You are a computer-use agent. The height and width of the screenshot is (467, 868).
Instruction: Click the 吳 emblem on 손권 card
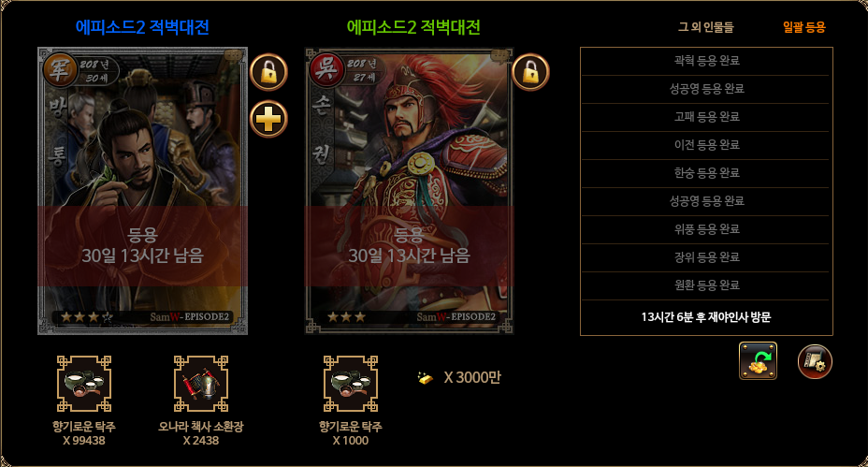[x=326, y=69]
